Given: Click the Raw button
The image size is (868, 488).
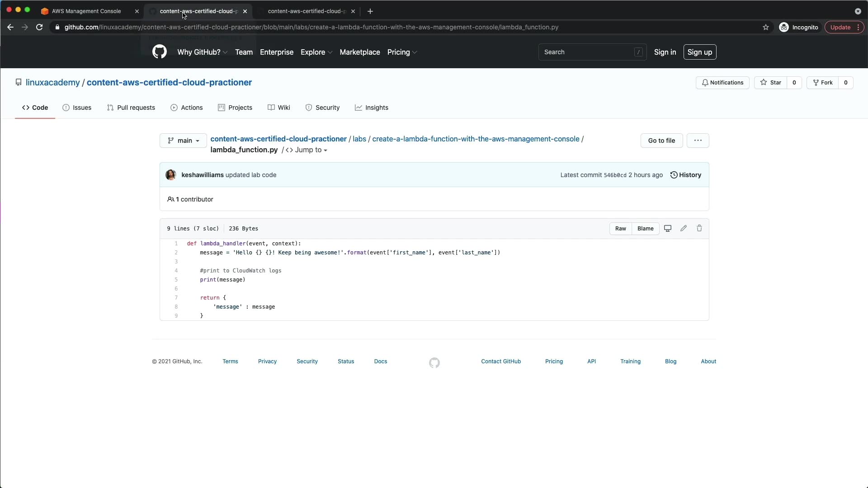Looking at the screenshot, I should tap(620, 229).
